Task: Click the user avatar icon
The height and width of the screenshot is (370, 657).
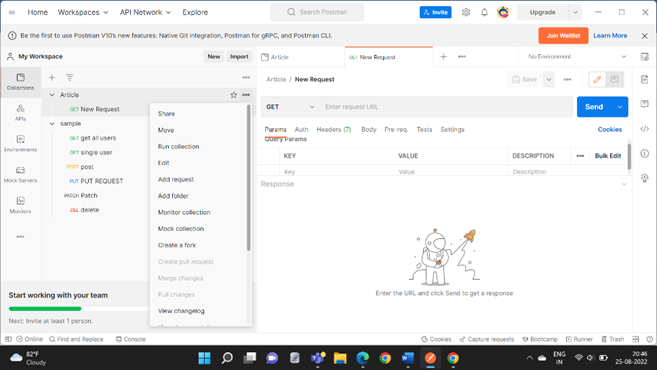Action: (x=503, y=13)
